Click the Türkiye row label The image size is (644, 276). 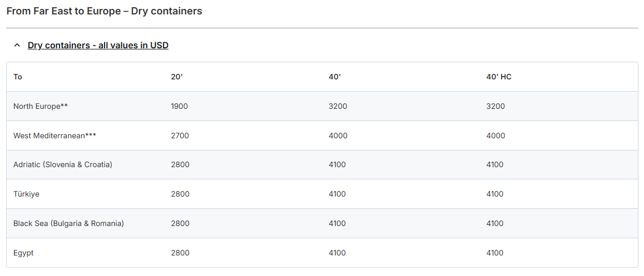click(x=26, y=194)
